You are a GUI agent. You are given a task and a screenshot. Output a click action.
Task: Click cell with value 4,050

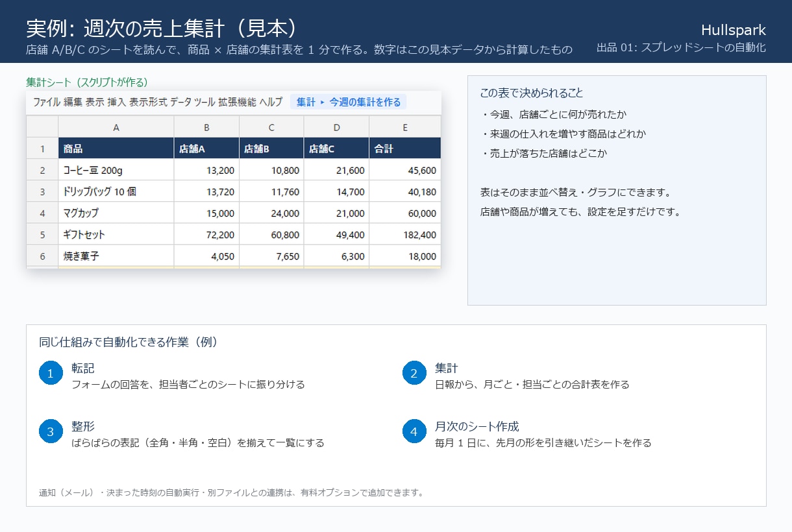pyautogui.click(x=206, y=256)
